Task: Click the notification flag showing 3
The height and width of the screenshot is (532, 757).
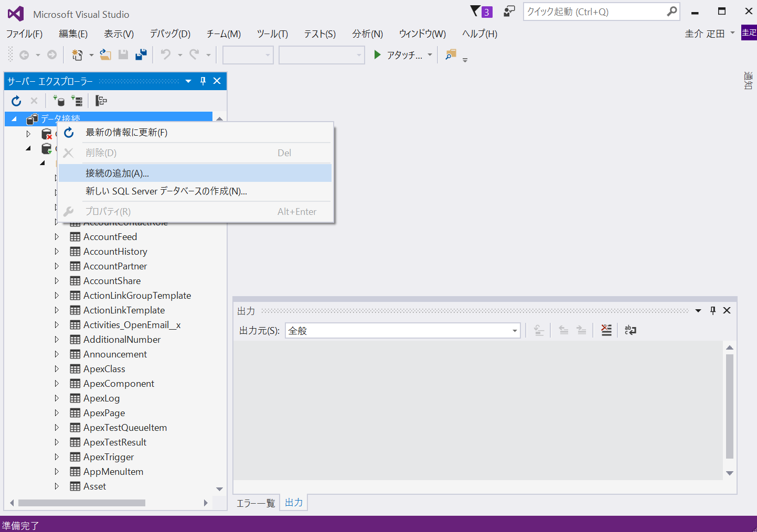Action: pos(481,11)
